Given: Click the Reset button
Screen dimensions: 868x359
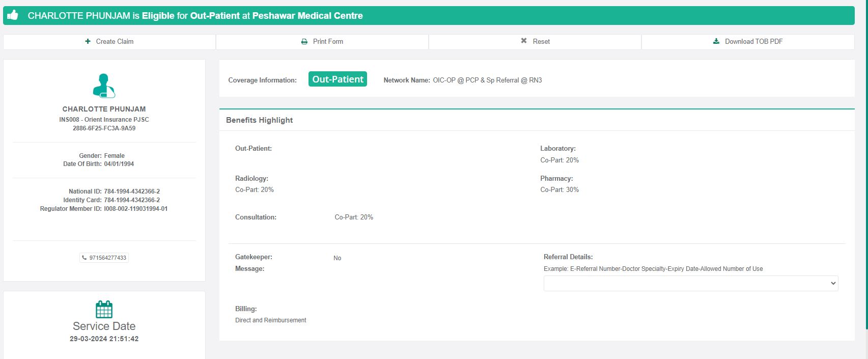Looking at the screenshot, I should pos(535,42).
